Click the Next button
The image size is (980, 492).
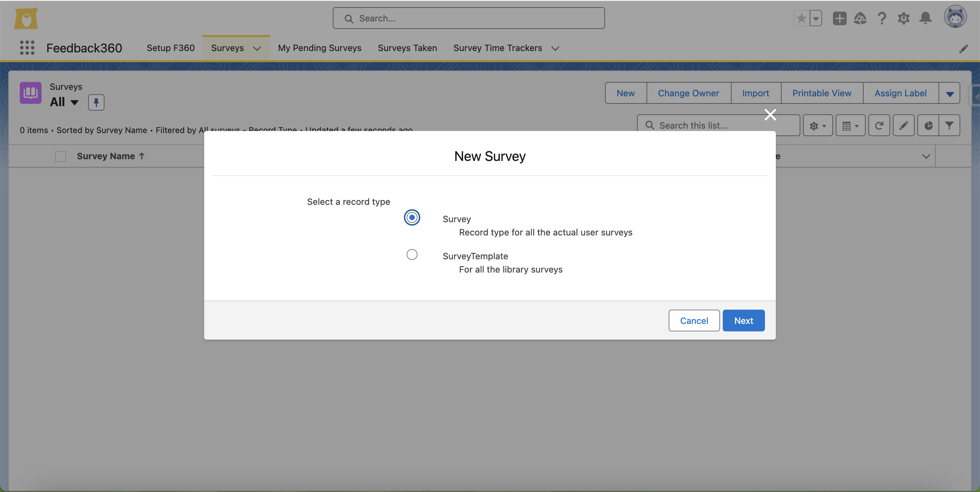(x=744, y=321)
